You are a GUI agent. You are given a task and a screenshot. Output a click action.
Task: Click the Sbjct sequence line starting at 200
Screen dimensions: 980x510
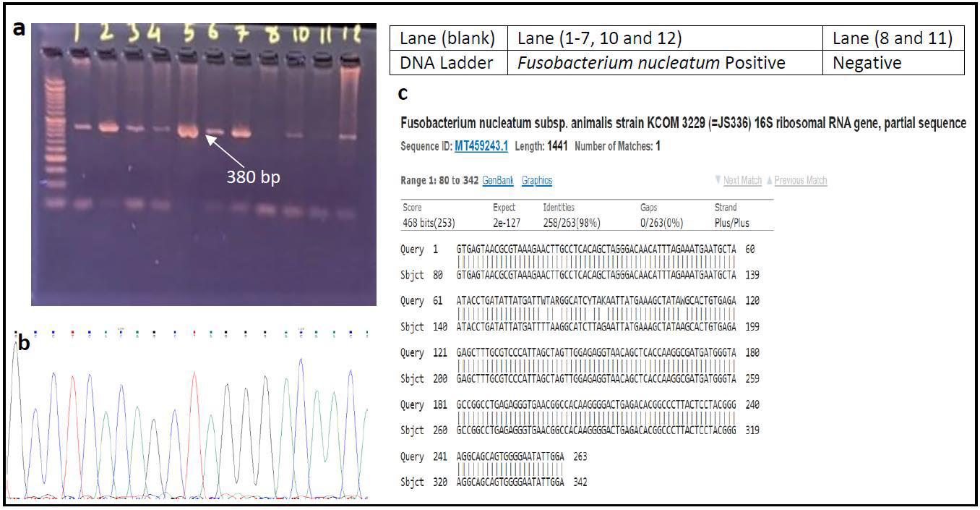pyautogui.click(x=578, y=378)
